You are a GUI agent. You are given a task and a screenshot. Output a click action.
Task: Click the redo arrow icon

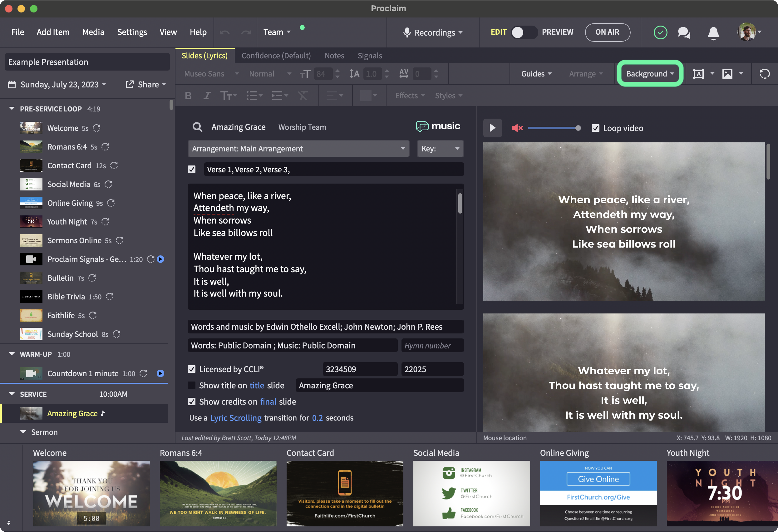click(x=246, y=32)
